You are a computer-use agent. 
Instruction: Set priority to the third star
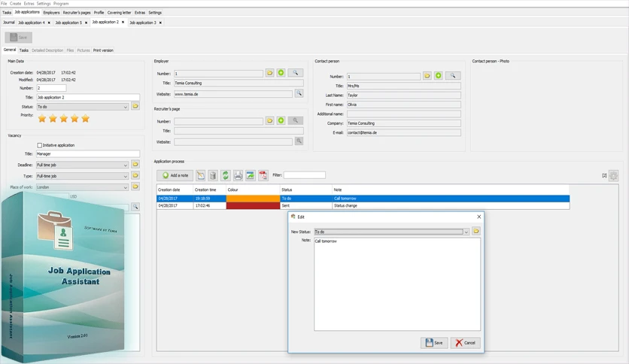click(x=64, y=119)
